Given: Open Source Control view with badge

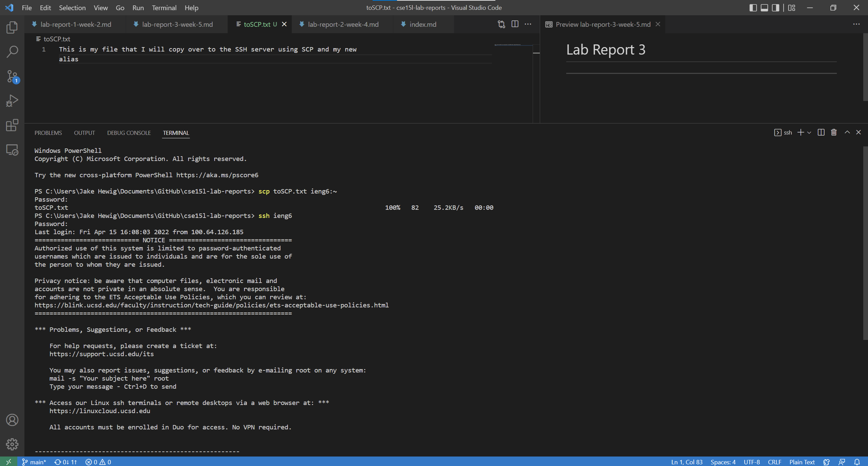Looking at the screenshot, I should coord(12,76).
